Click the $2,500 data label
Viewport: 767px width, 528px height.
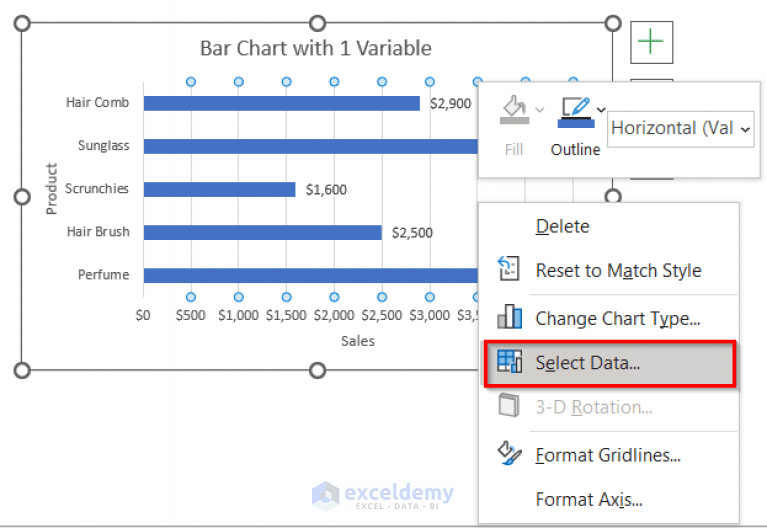[x=412, y=233]
